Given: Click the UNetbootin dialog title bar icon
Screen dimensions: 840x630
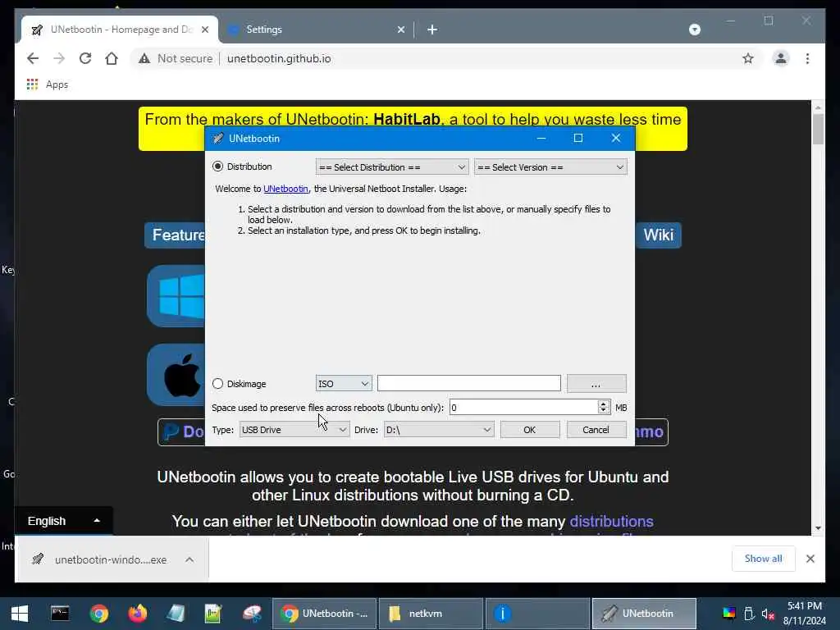Looking at the screenshot, I should pos(217,138).
